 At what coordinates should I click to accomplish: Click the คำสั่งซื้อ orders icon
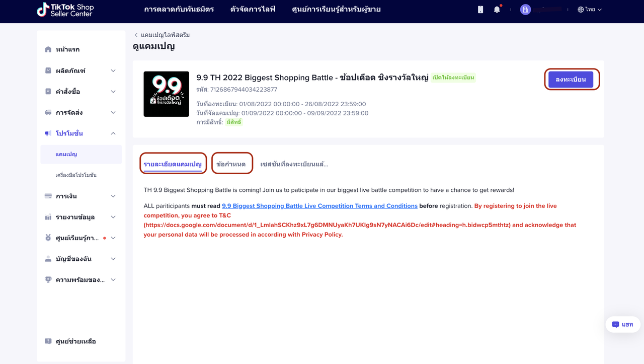pyautogui.click(x=48, y=92)
